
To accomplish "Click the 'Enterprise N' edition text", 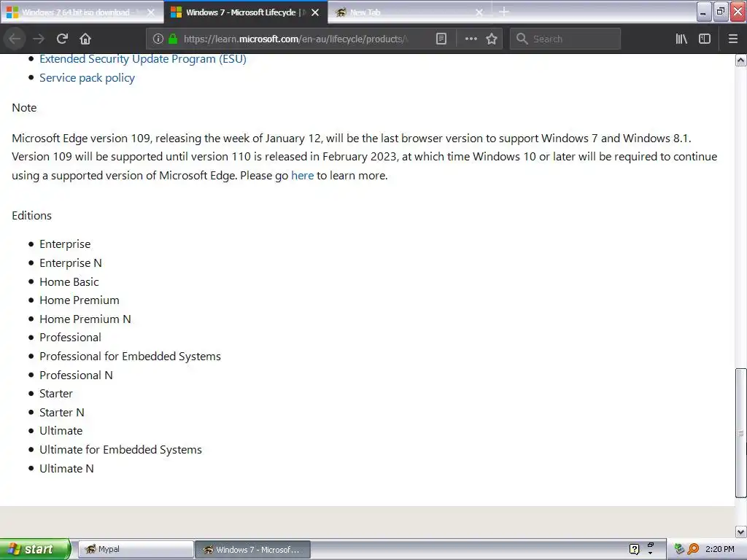I will point(71,262).
